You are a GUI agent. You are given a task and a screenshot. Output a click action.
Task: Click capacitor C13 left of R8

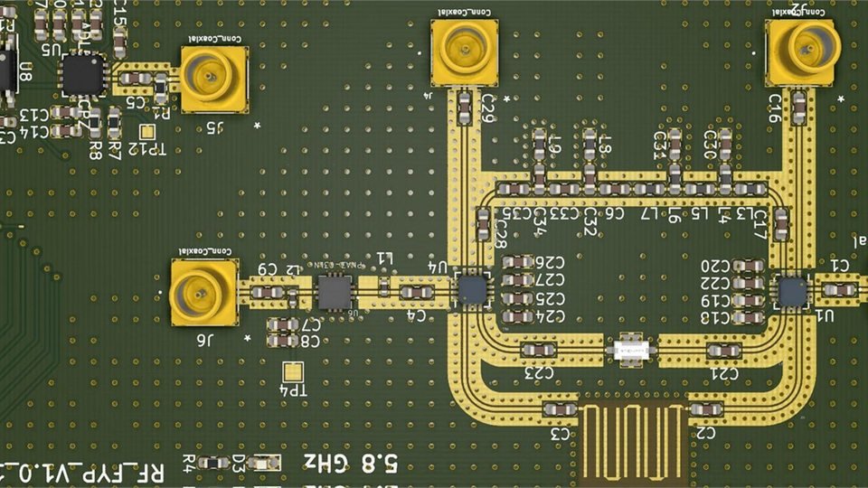[x=65, y=114]
